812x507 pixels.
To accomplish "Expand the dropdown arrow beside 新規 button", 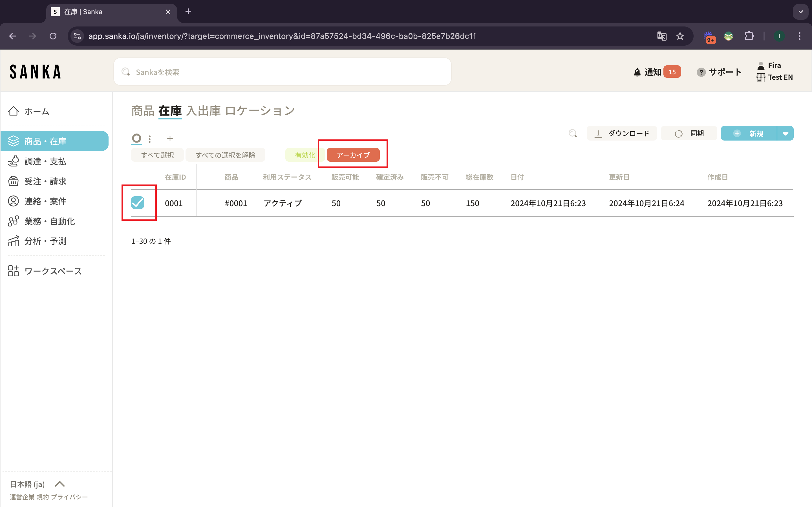I will click(x=785, y=134).
